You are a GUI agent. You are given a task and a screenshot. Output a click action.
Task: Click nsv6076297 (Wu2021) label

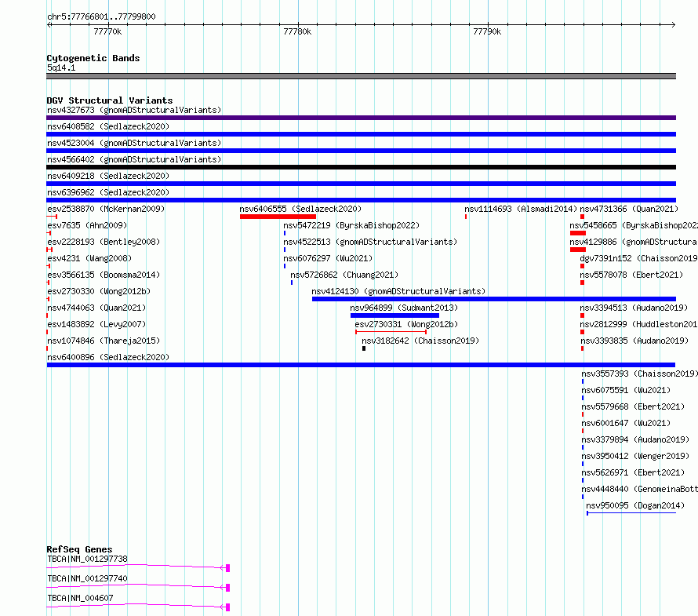point(328,258)
